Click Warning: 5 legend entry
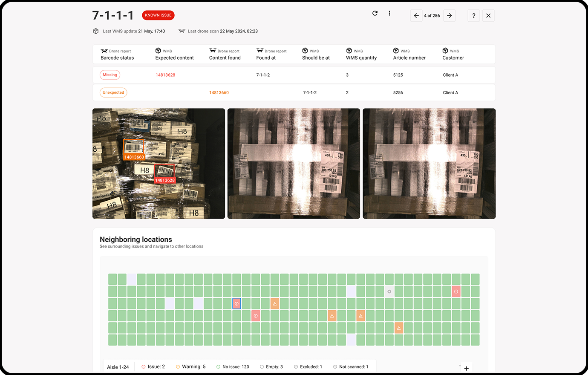 (x=190, y=366)
